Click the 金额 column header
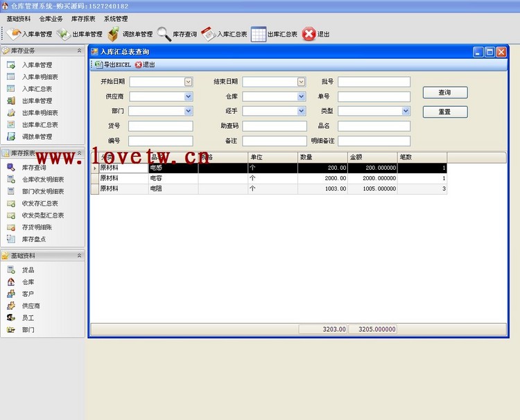The height and width of the screenshot is (420, 520). point(372,157)
